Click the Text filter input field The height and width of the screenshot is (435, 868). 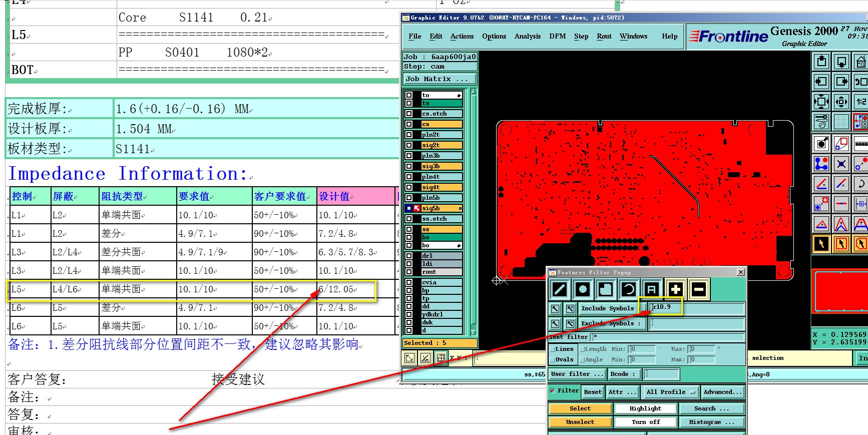click(668, 337)
